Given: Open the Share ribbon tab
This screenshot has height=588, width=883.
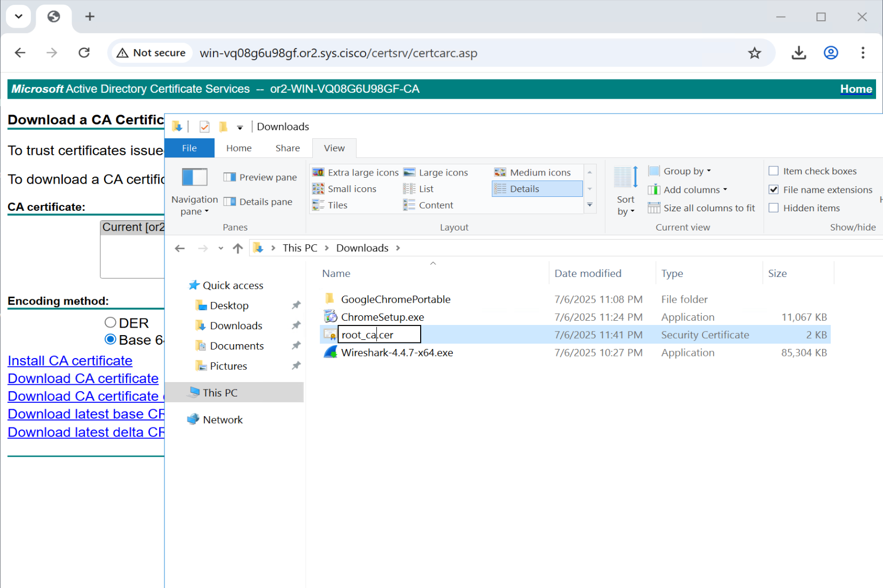Looking at the screenshot, I should pos(287,148).
